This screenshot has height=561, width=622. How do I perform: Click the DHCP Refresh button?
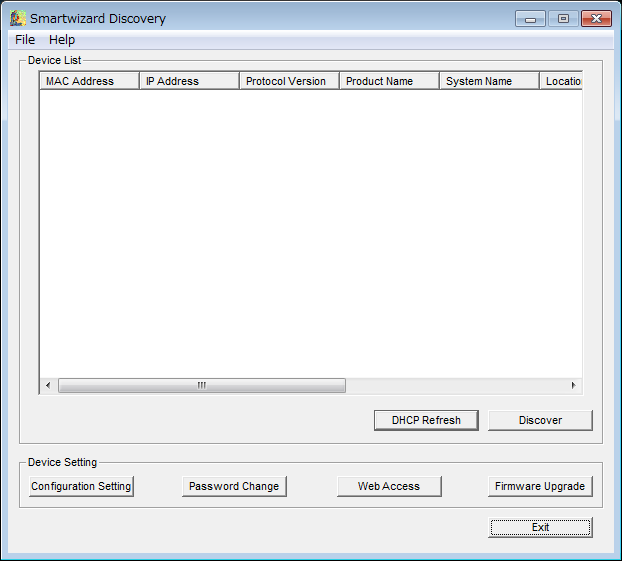(x=426, y=420)
